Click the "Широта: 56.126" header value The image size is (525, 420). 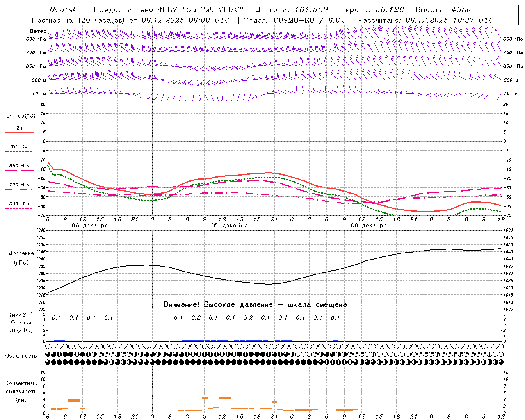coord(372,10)
